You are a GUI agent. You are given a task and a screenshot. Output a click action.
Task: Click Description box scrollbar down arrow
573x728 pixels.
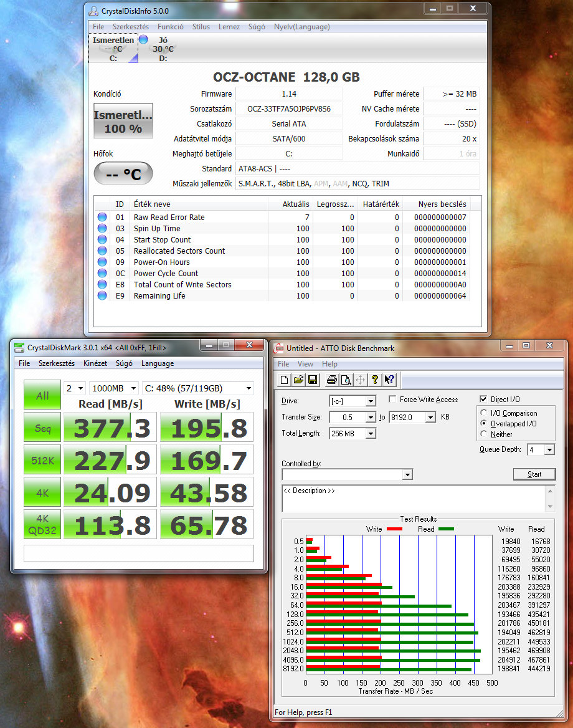pyautogui.click(x=550, y=507)
